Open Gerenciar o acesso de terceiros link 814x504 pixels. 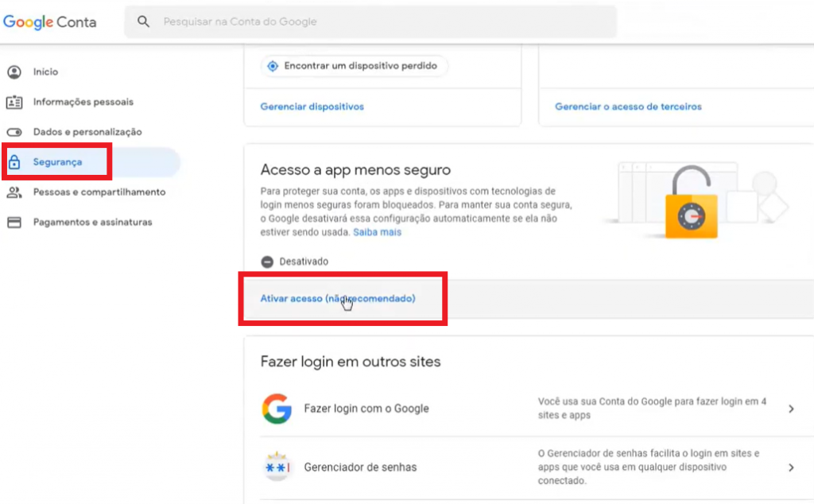(x=628, y=107)
